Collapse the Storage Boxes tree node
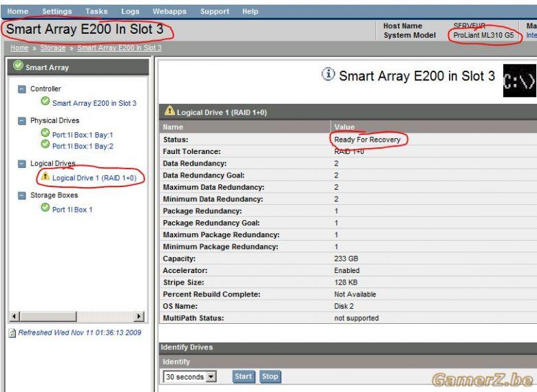Screen dimensions: 537x392 point(21,196)
